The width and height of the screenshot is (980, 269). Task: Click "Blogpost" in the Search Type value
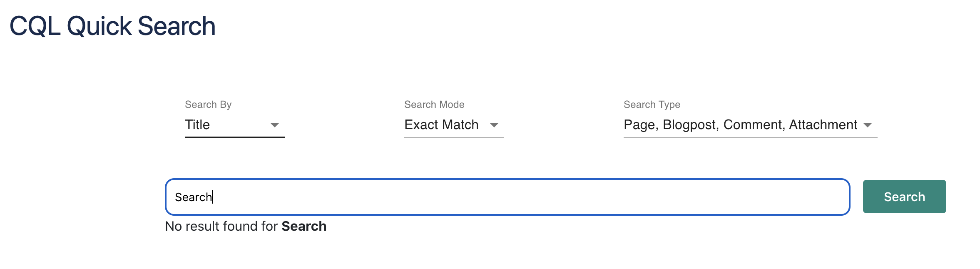coord(689,125)
